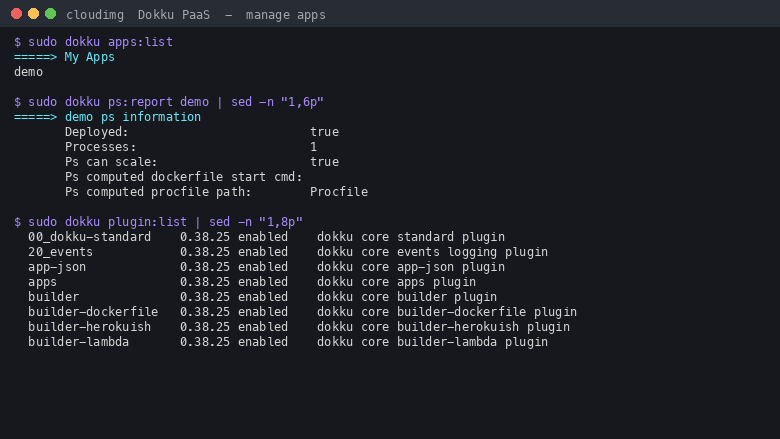780x439 pixels.
Task: Click the 'Procfile' path value
Action: (x=339, y=192)
